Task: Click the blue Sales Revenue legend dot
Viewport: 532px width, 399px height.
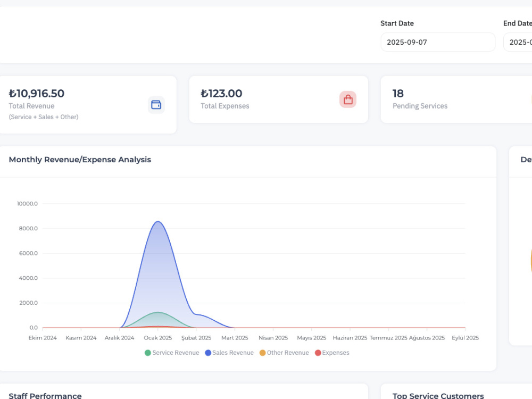Action: [x=208, y=353]
